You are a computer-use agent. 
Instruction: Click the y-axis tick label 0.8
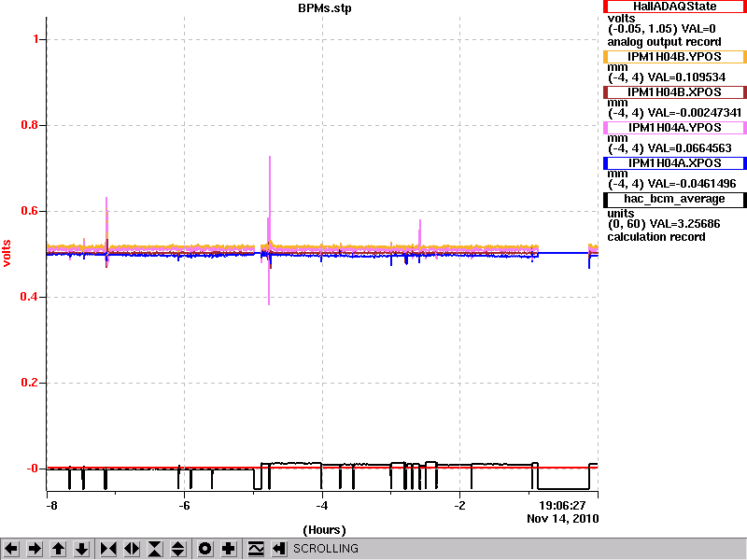[30, 125]
